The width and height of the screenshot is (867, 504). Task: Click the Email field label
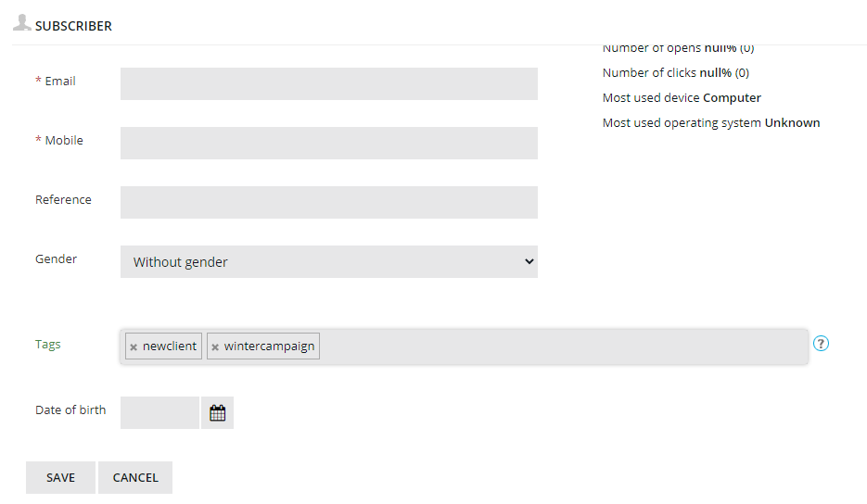[x=59, y=82]
